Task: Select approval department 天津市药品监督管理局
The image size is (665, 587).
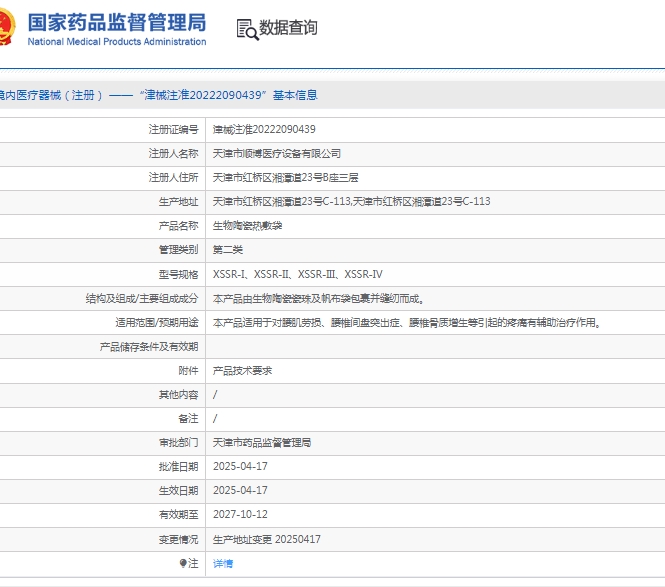Action: point(262,443)
